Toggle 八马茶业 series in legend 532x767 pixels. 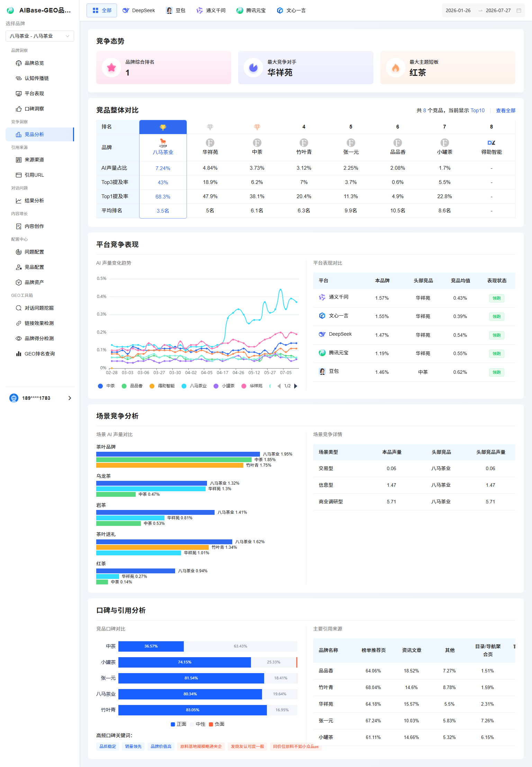194,386
